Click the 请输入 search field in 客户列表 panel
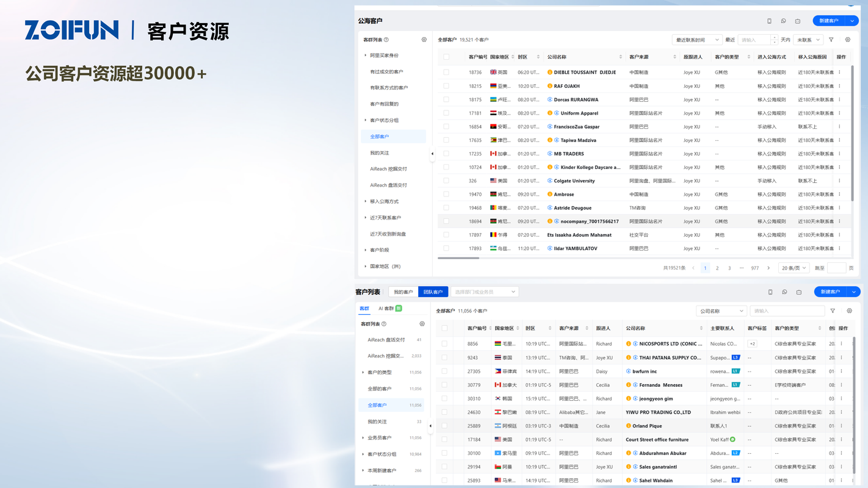This screenshot has height=488, width=868. [x=787, y=311]
